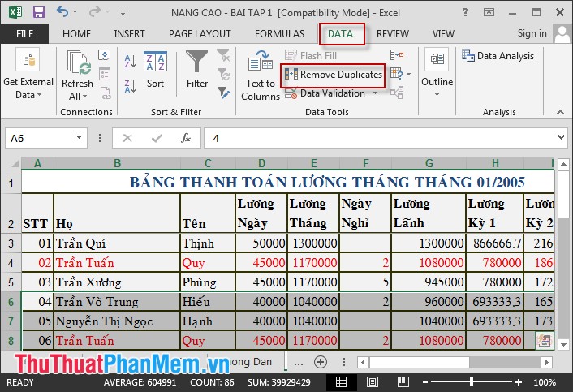Click the zoom slider handle
Screen dimensions: 573x392
pos(472,382)
